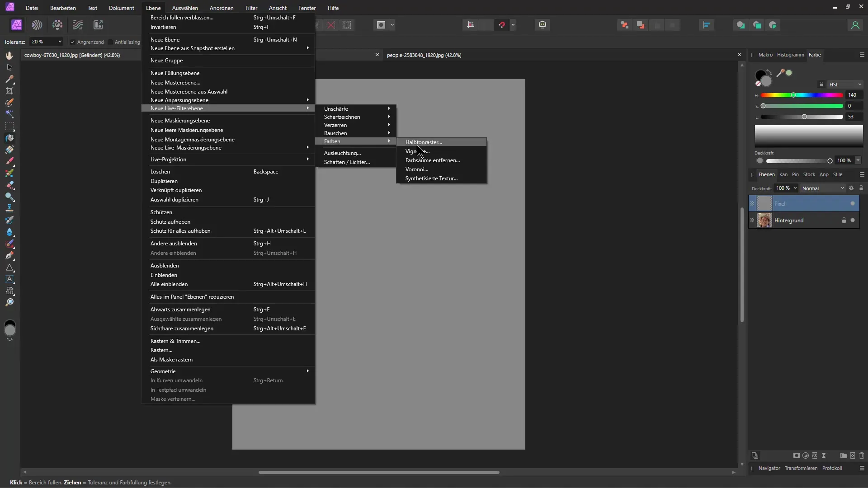The height and width of the screenshot is (488, 868).
Task: Open the color panel Deckkraft dropdown arrow
Action: point(858,160)
